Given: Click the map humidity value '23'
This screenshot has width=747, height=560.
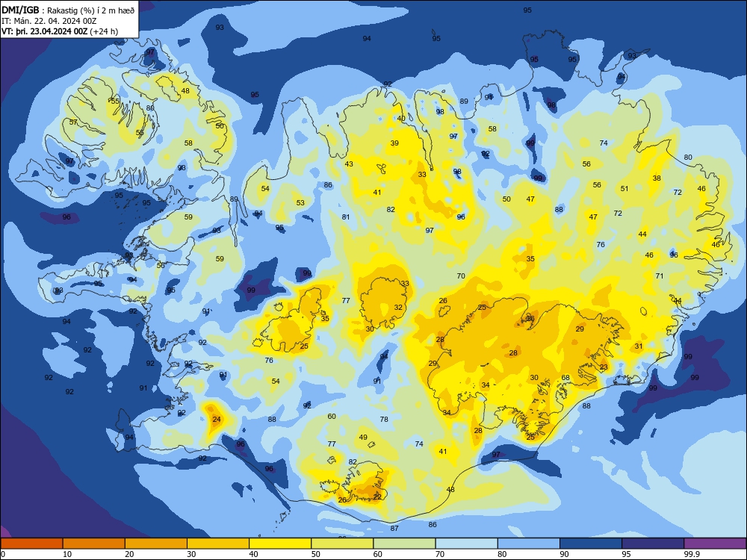Looking at the screenshot, I should [x=604, y=367].
